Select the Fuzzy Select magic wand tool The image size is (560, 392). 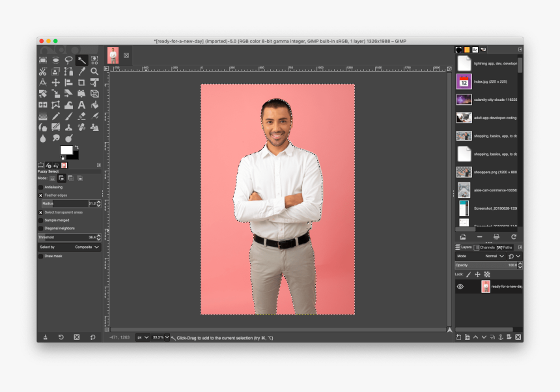pyautogui.click(x=81, y=61)
